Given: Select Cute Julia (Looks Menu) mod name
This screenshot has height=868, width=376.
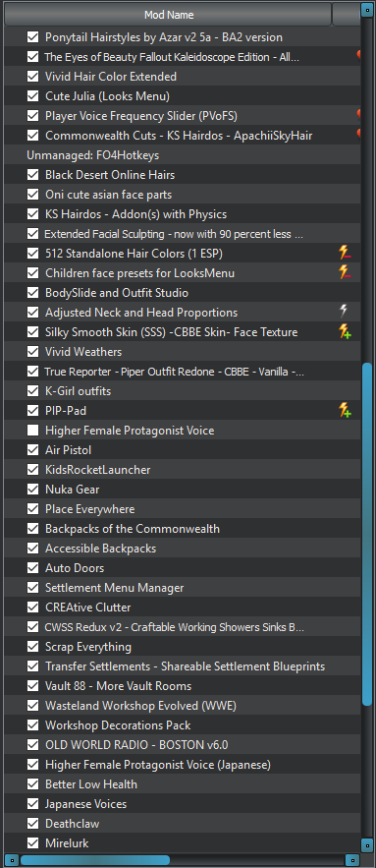Looking at the screenshot, I should (x=107, y=95).
